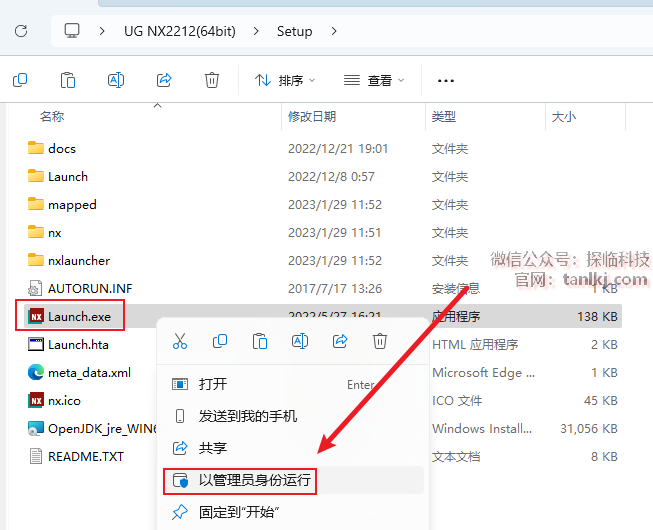Viewport: 653px width, 530px height.
Task: Click the context menu copy icon
Action: click(220, 342)
